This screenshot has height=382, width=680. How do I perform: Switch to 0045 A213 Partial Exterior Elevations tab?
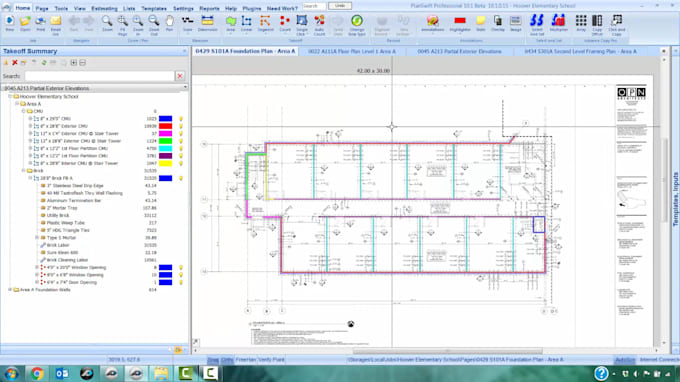pyautogui.click(x=459, y=51)
